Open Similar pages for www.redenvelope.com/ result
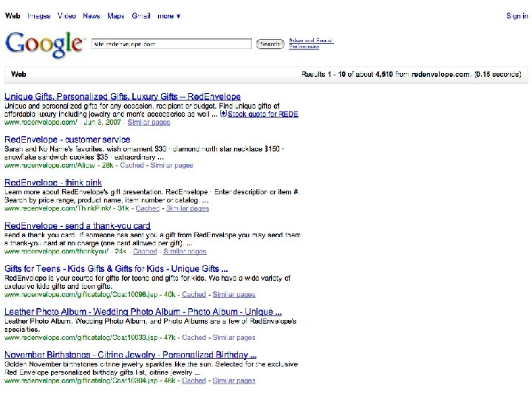 149,123
